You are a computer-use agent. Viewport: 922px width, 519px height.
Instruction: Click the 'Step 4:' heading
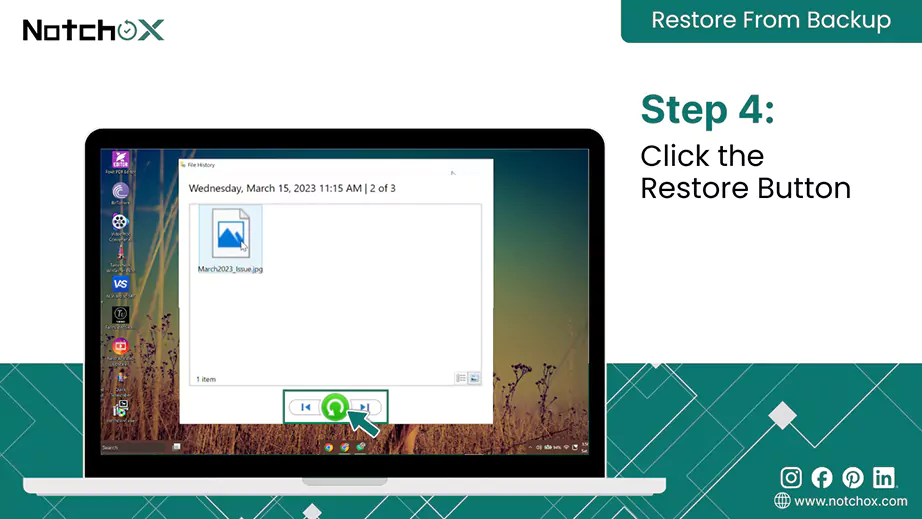tap(708, 110)
